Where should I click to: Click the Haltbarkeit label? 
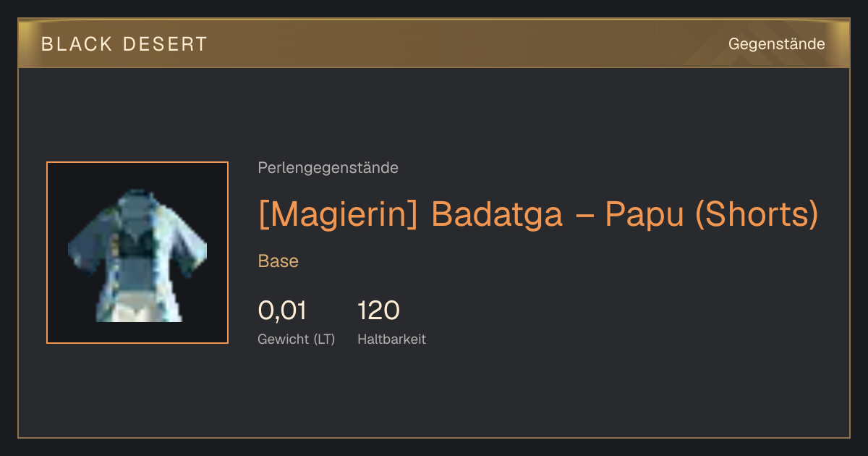pos(392,339)
